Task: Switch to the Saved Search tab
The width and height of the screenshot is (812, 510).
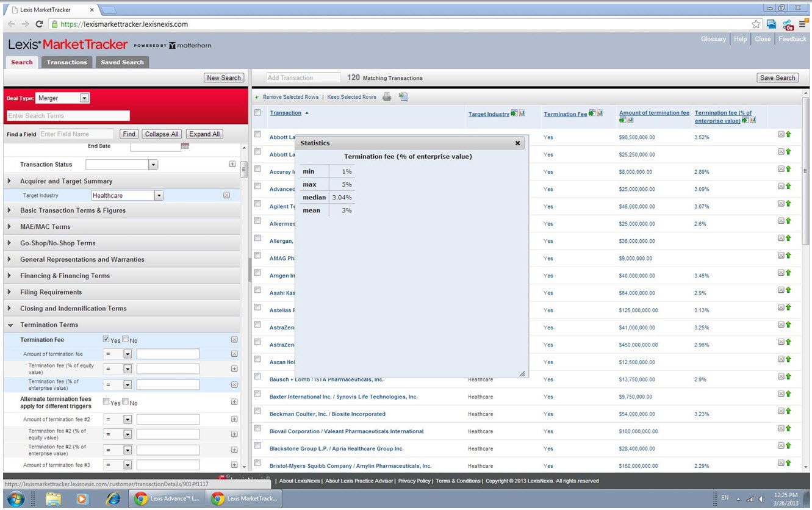Action: 122,62
